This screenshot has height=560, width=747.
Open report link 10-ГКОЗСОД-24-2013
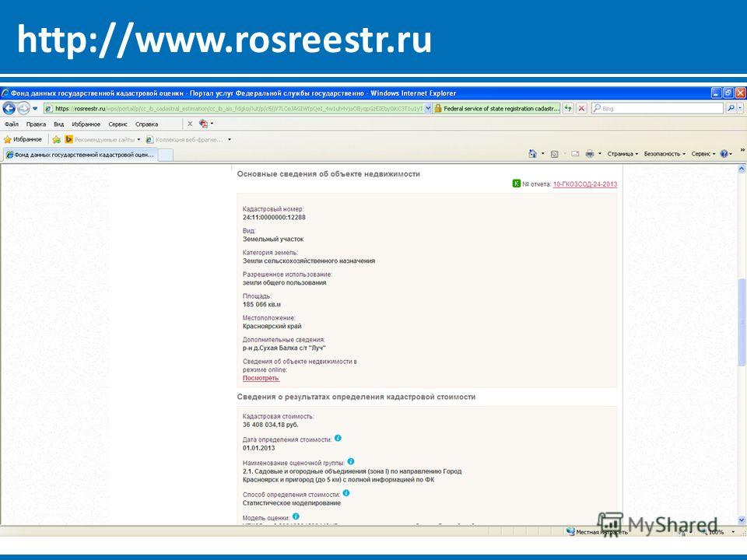click(585, 184)
